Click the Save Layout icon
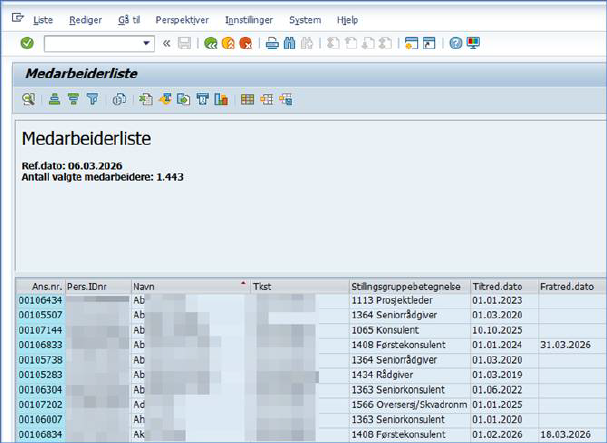This screenshot has height=443, width=607. [286, 100]
